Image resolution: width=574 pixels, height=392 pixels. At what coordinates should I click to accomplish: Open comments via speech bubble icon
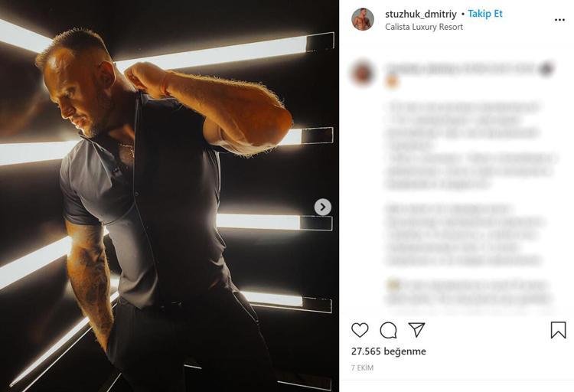coord(388,331)
